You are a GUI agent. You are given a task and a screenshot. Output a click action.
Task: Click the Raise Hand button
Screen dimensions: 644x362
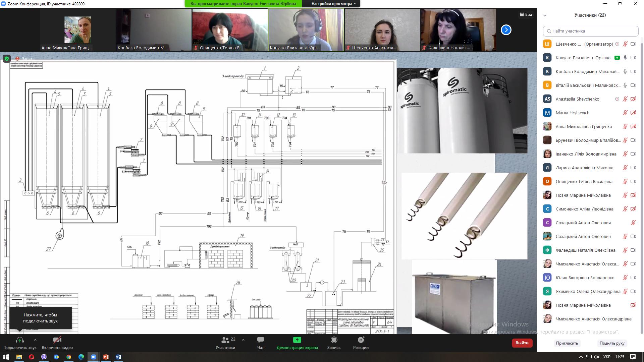click(612, 343)
